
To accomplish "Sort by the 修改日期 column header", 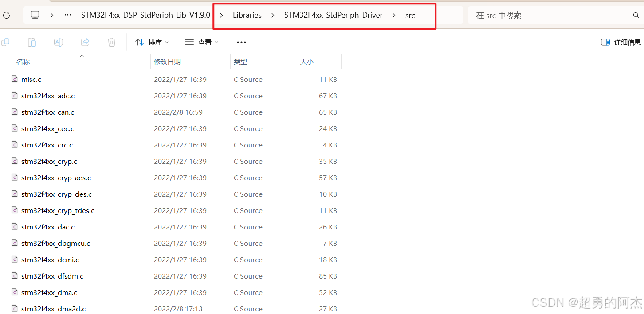I will coord(167,62).
